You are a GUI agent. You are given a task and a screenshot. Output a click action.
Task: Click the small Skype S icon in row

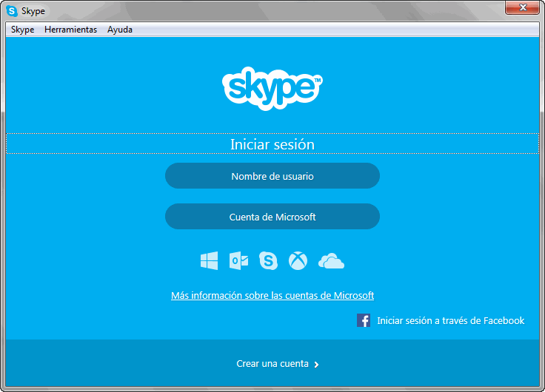pos(268,261)
